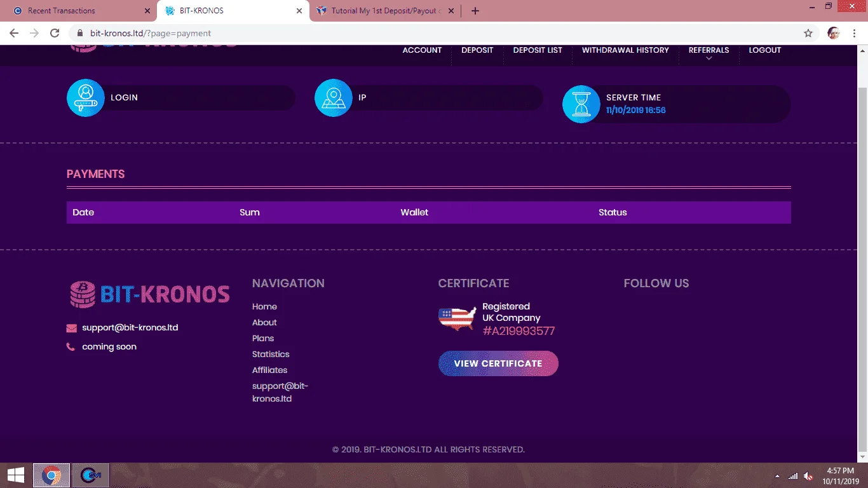This screenshot has width=868, height=488.
Task: Click the FOLLOW US heading
Action: (x=656, y=283)
